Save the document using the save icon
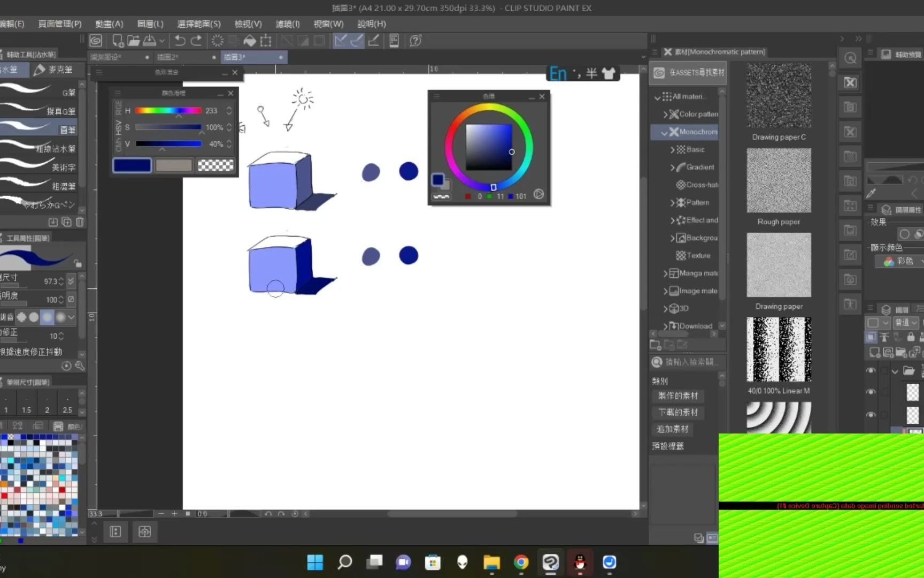924x578 pixels. [x=150, y=41]
